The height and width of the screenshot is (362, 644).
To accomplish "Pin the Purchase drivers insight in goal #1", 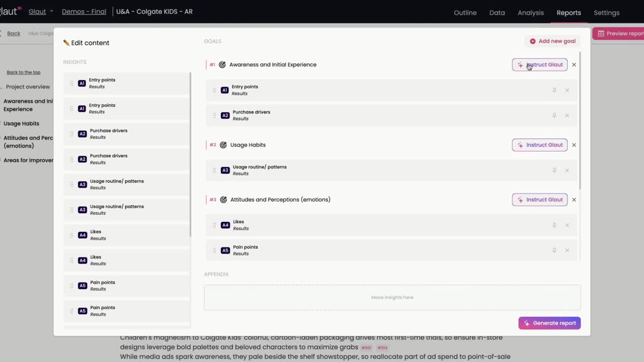I will click(554, 115).
